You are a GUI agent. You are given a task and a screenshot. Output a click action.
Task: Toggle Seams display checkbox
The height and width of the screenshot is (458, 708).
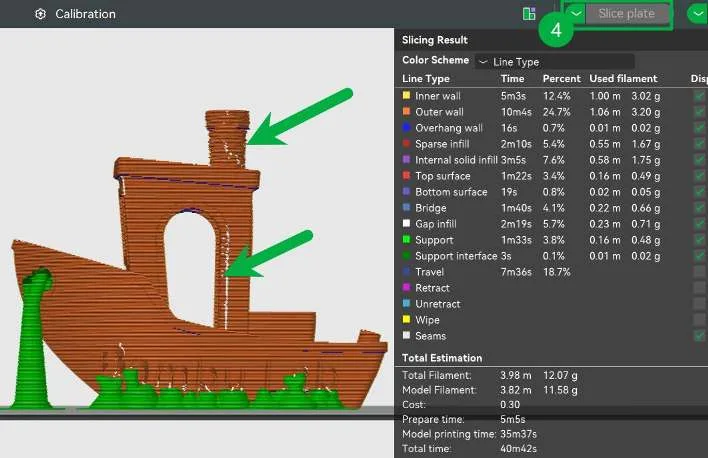click(699, 336)
